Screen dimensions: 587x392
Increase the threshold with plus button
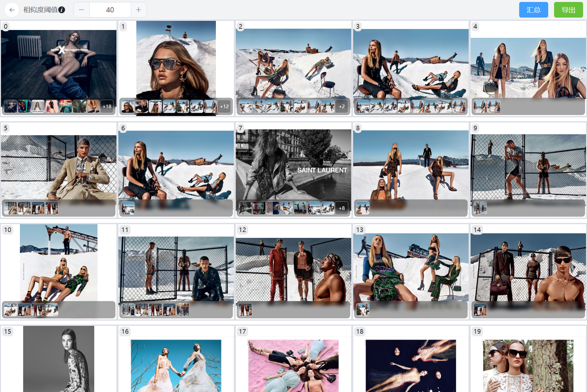tap(139, 10)
